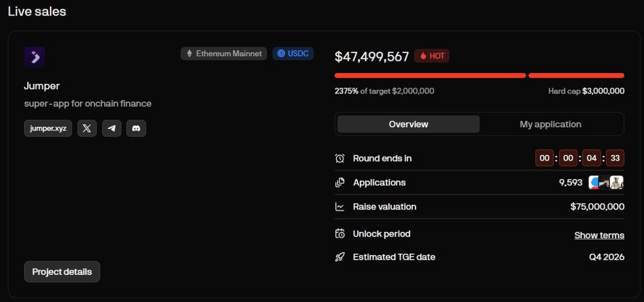Click the 9,593 applications count
The height and width of the screenshot is (302, 644).
(571, 182)
